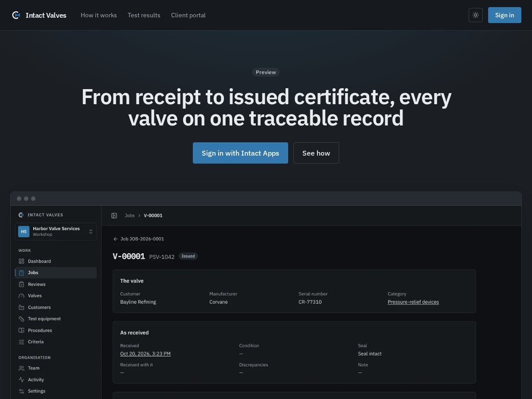Click the HS workspace avatar
The image size is (532, 399).
click(23, 231)
